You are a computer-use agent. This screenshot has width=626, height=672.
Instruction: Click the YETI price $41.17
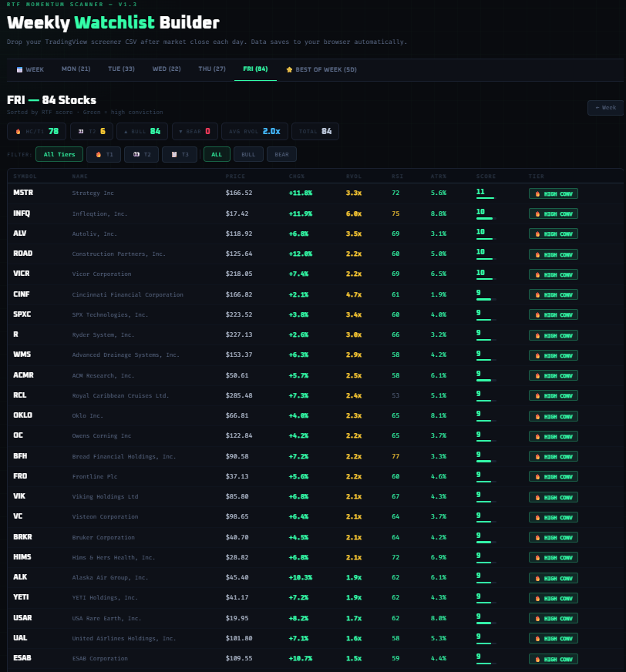[237, 597]
